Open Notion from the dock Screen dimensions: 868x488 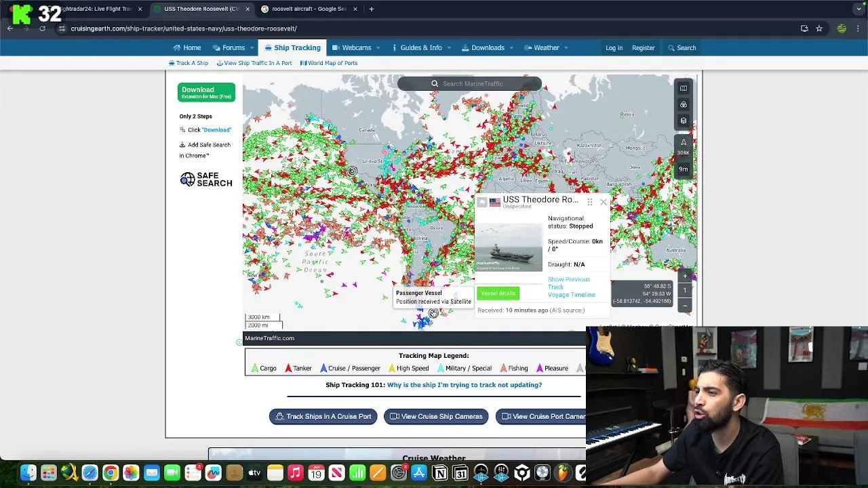tap(440, 472)
